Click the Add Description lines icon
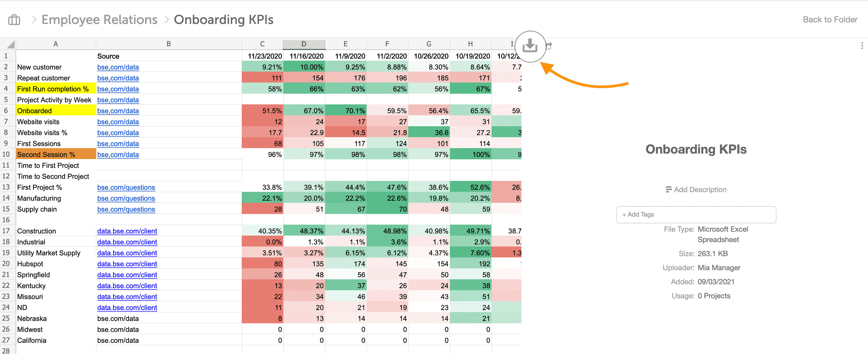 [x=668, y=189]
